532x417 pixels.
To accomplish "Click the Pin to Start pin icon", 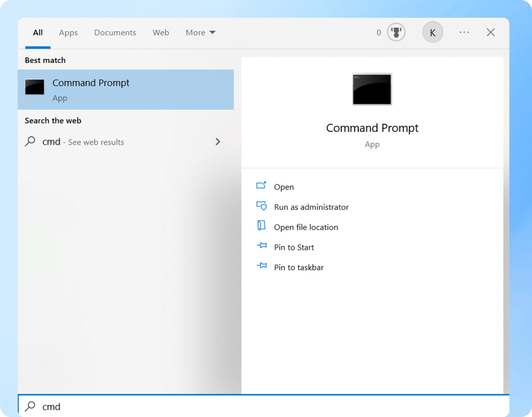I will point(262,246).
